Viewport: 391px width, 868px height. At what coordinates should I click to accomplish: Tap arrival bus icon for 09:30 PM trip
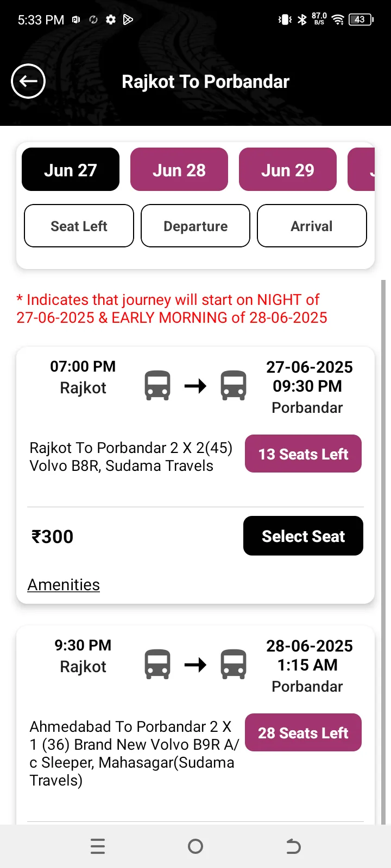(234, 386)
